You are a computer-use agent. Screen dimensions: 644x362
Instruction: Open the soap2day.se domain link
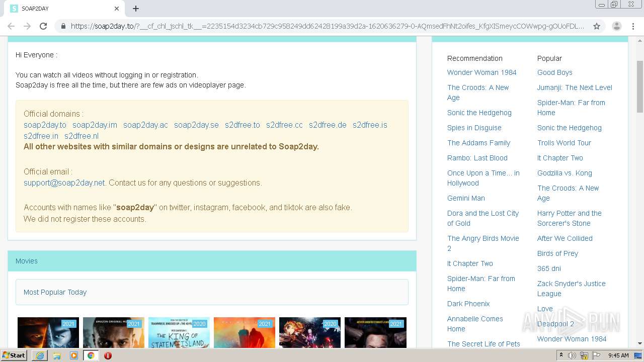[196, 125]
